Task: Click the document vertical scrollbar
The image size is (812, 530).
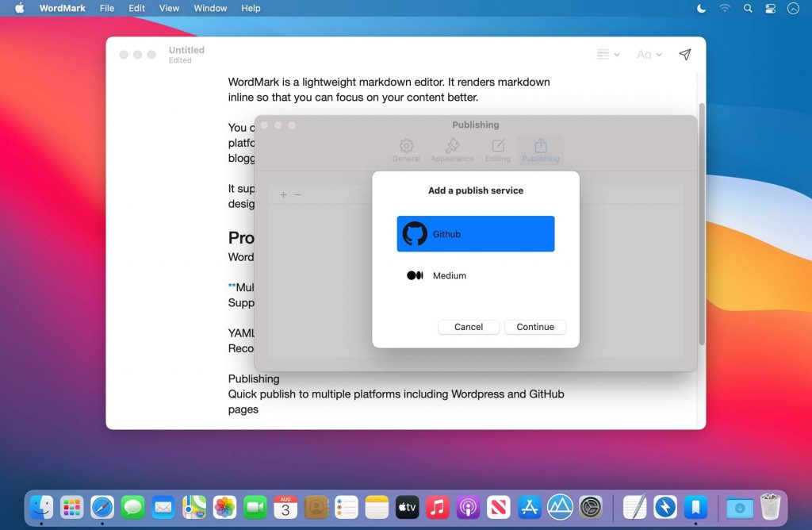Action: (x=701, y=222)
